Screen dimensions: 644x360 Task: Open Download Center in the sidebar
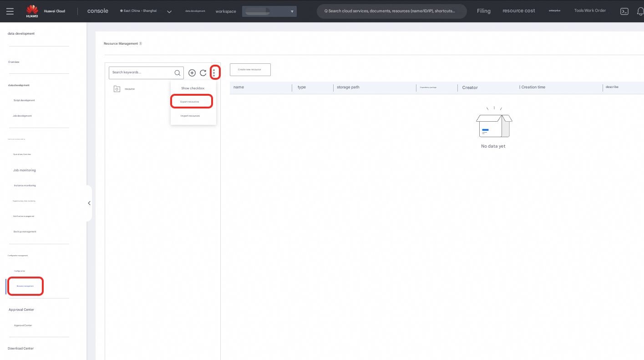coord(20,349)
